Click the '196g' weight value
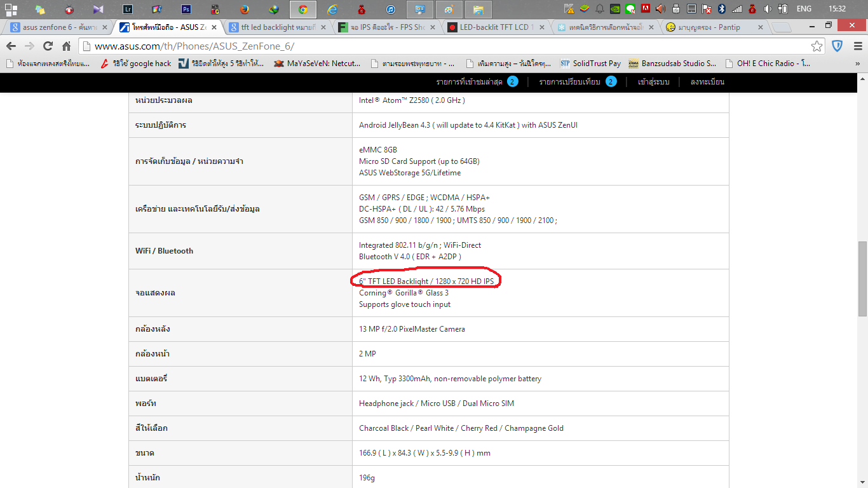The height and width of the screenshot is (488, 868). (x=367, y=477)
